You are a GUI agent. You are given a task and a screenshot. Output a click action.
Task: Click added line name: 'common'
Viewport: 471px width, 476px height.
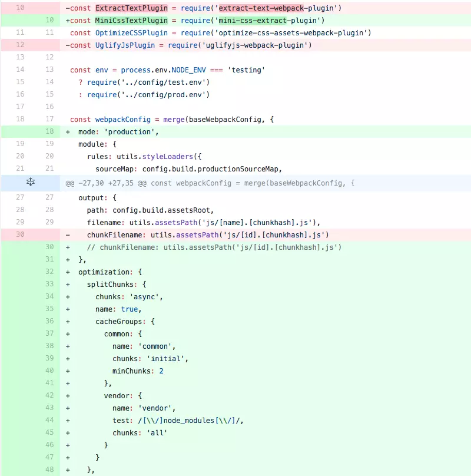(121, 346)
